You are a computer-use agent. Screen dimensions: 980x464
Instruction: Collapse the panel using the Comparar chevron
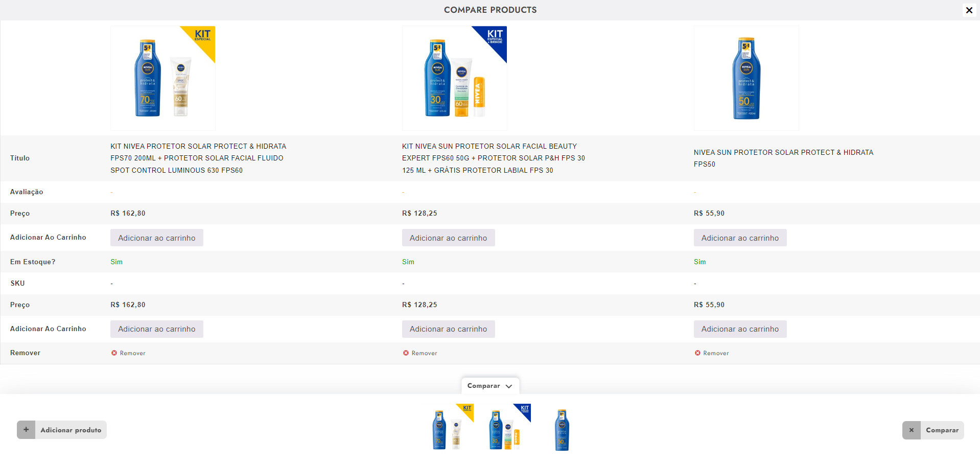508,386
